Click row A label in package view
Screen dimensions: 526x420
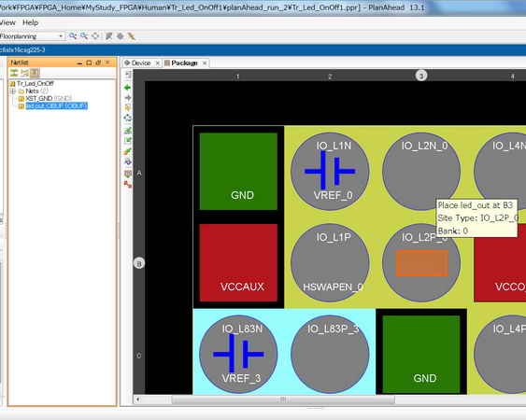(x=139, y=174)
